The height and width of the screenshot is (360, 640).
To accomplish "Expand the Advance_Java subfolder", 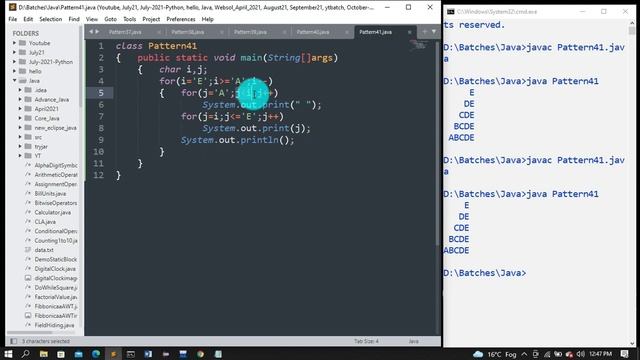I will coord(20,99).
